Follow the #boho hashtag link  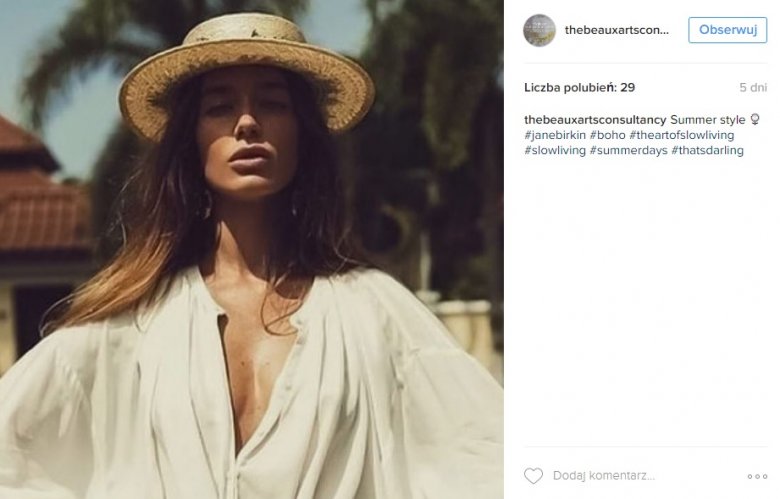click(607, 135)
